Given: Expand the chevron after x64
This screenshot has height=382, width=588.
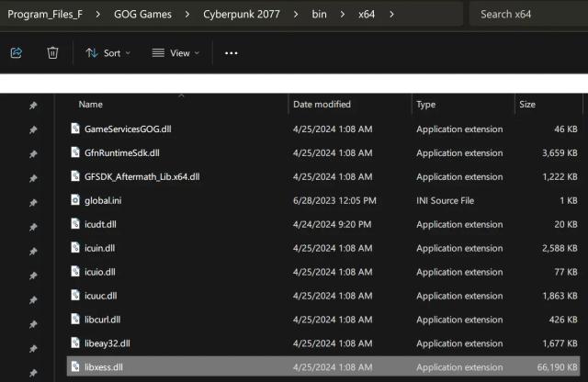Looking at the screenshot, I should coord(391,15).
